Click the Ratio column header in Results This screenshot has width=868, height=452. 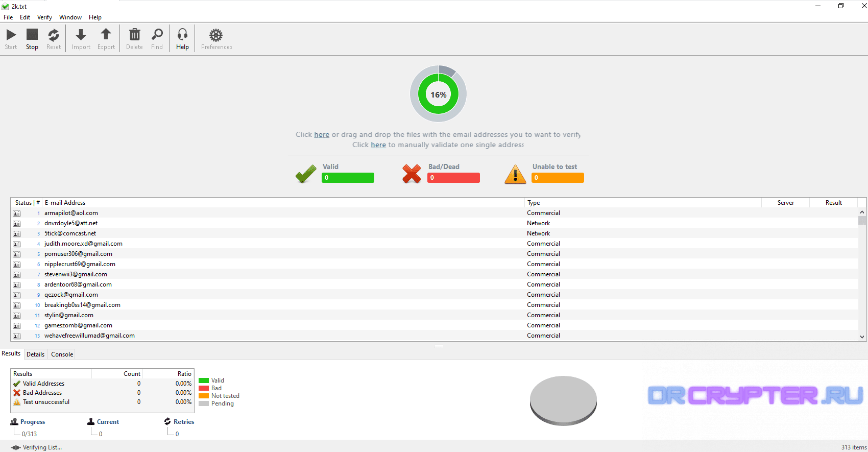[x=168, y=374]
